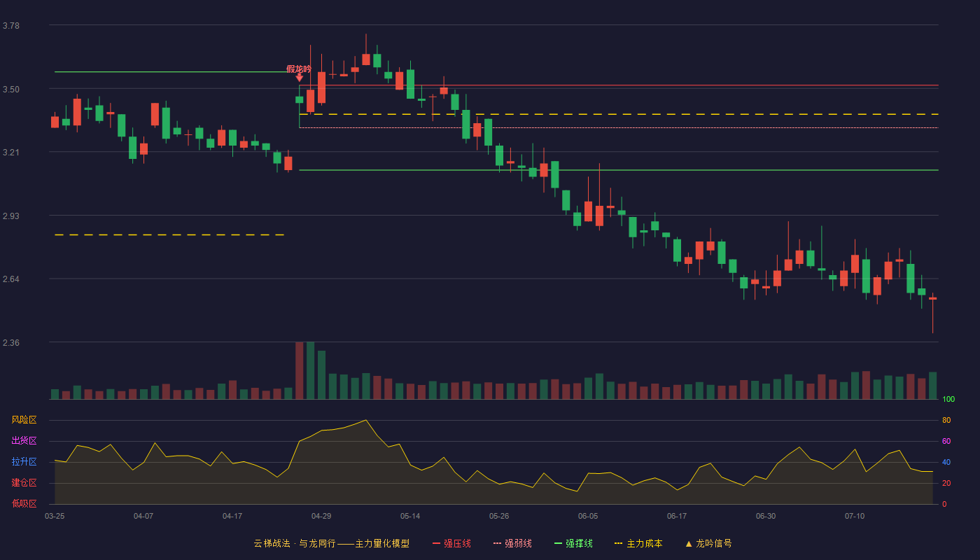980x560 pixels.
Task: Click the 07-10 date axis label
Action: coord(855,516)
